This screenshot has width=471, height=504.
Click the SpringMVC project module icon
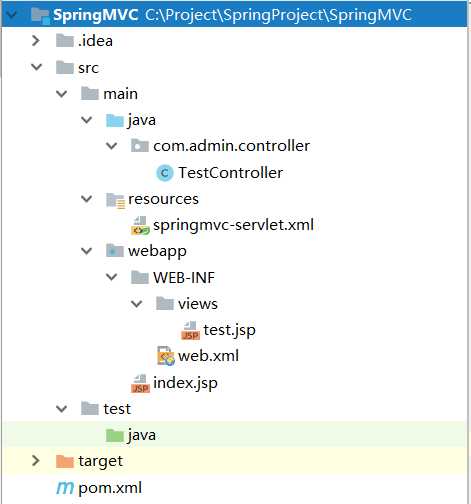(x=40, y=15)
